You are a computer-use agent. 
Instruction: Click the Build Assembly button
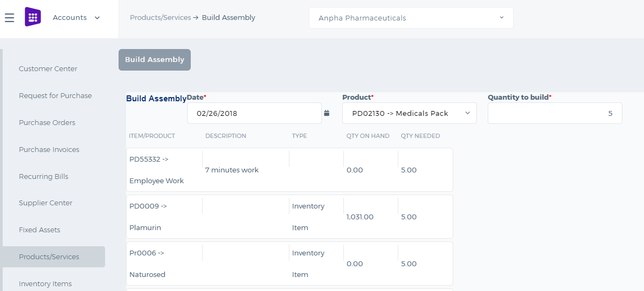(155, 60)
